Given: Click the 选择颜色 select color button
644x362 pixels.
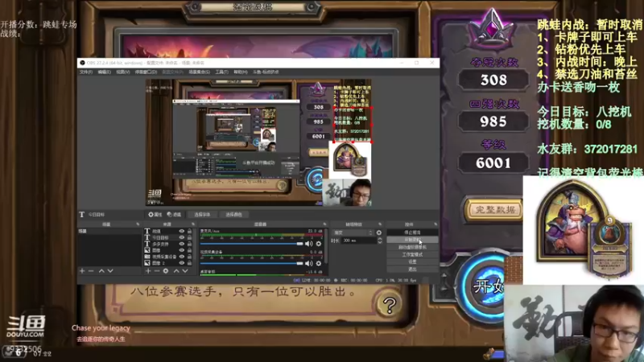Looking at the screenshot, I should coord(233,215).
